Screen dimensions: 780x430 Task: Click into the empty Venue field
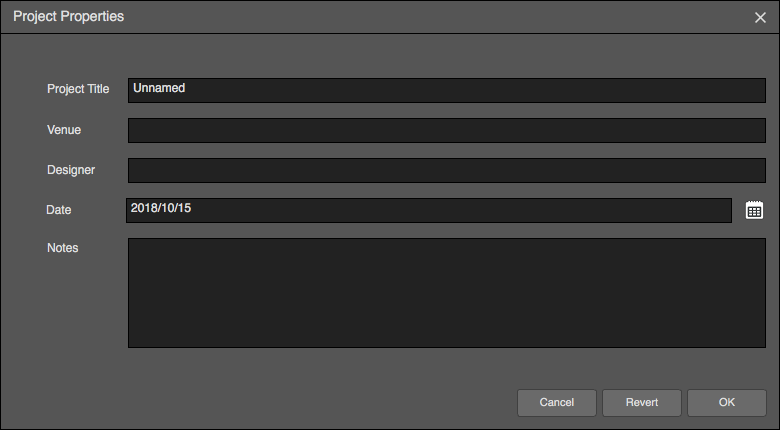[x=447, y=130]
